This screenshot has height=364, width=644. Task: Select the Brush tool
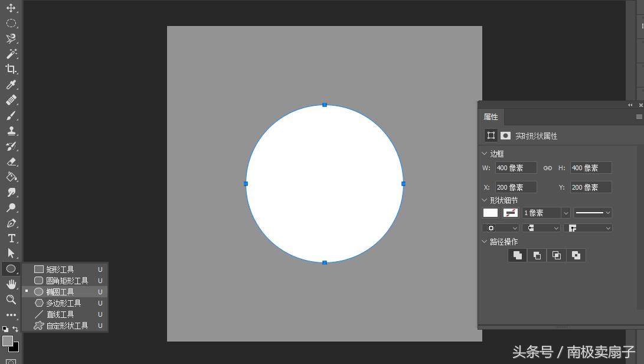point(11,116)
